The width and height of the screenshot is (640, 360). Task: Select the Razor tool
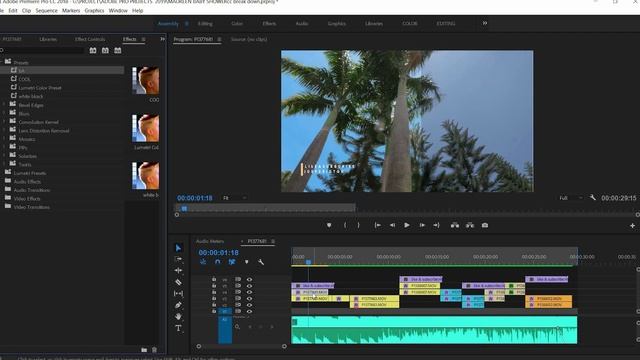178,282
